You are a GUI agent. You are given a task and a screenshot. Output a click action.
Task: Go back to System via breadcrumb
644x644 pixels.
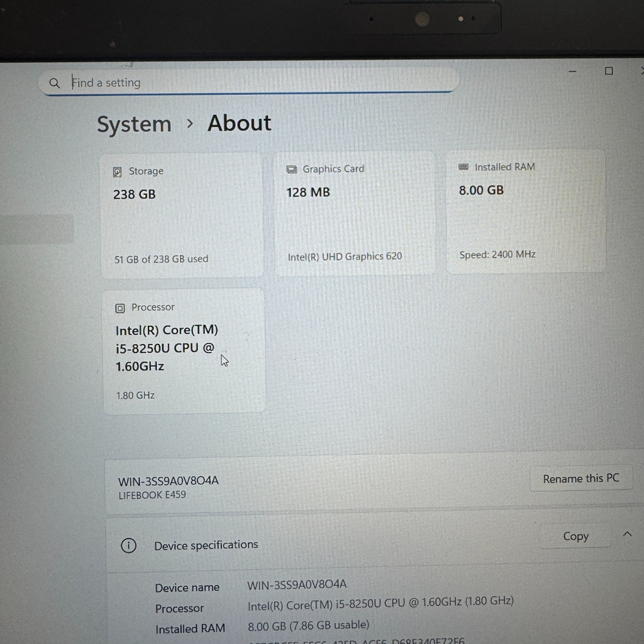click(134, 125)
